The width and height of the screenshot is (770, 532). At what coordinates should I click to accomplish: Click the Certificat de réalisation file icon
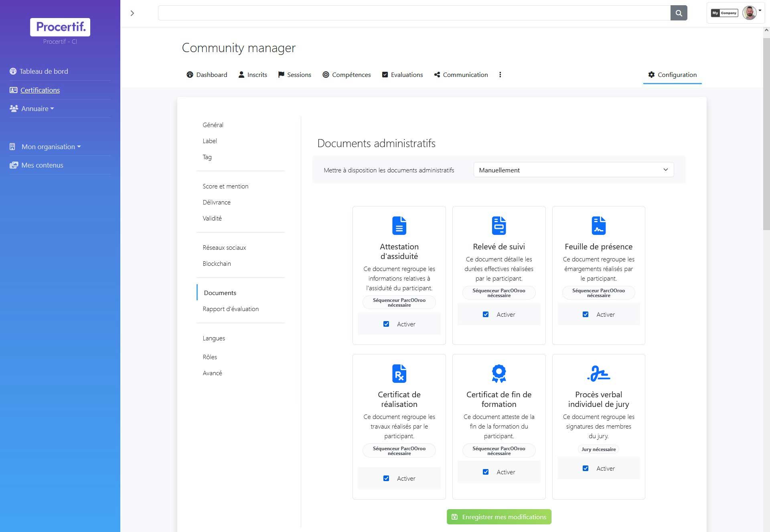tap(399, 373)
